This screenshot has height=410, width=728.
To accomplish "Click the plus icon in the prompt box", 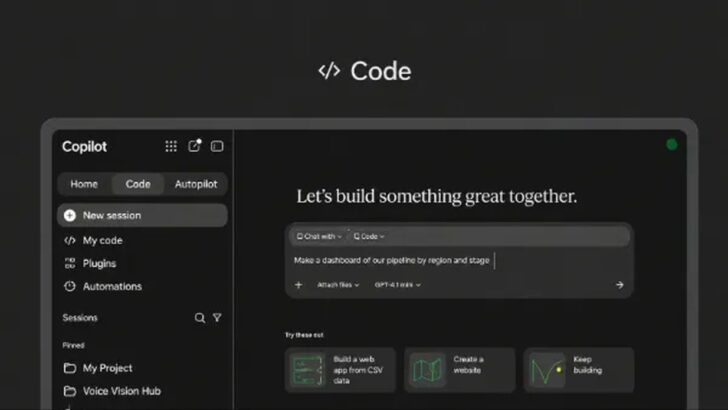I will [299, 285].
